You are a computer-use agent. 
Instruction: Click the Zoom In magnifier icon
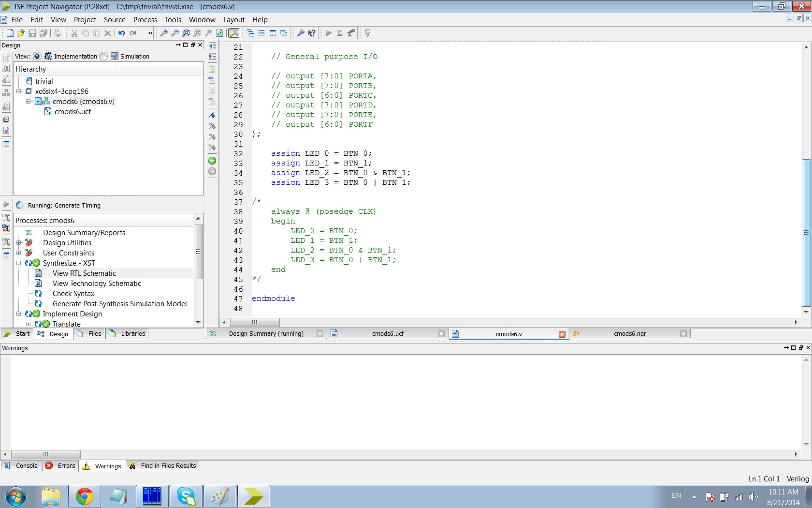pos(164,33)
